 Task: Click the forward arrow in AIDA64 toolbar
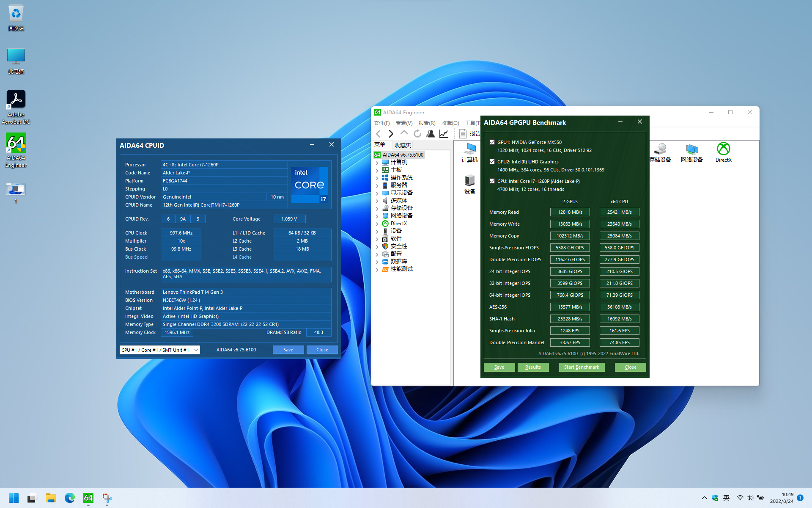[391, 134]
